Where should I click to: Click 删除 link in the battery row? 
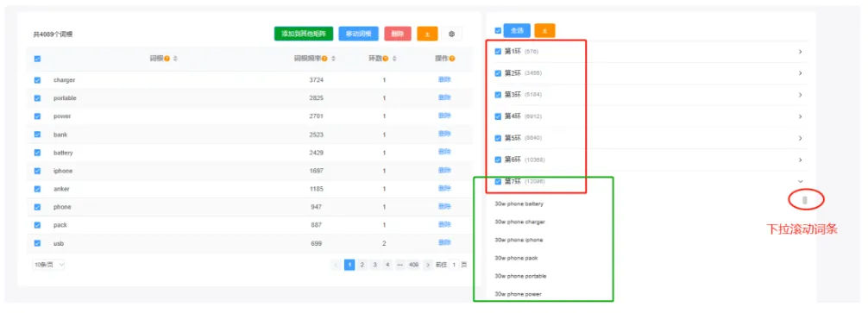point(444,152)
